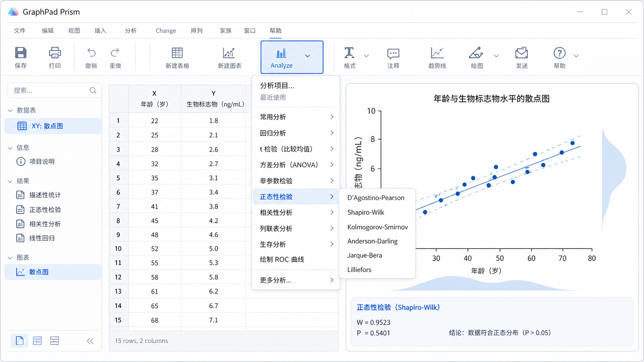Expand 生存分析 submenu
This screenshot has height=362, width=644.
[296, 244]
